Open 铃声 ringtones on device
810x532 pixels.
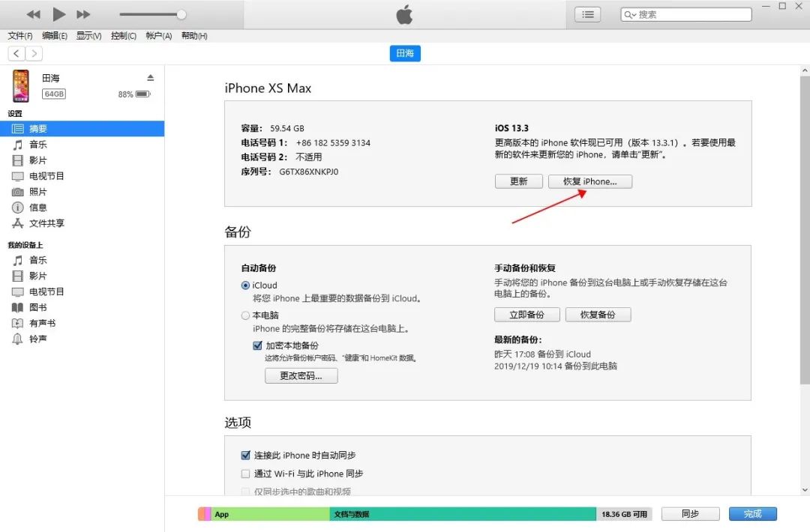[82, 339]
